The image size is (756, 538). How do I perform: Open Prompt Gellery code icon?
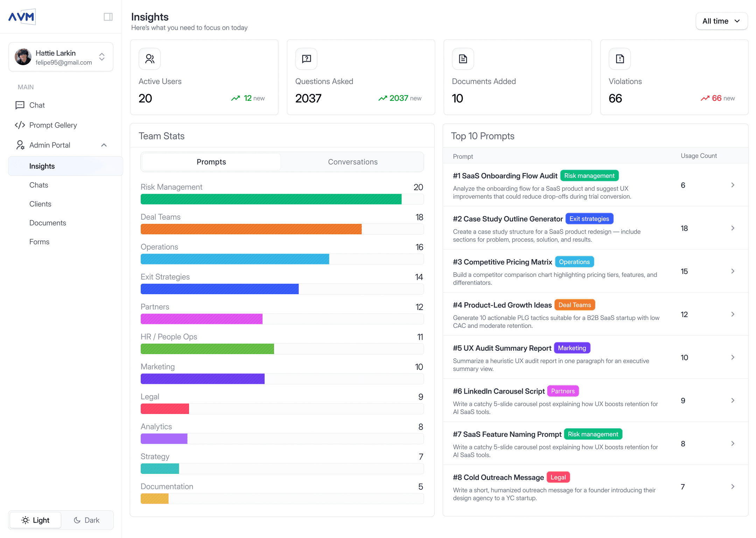click(x=20, y=125)
